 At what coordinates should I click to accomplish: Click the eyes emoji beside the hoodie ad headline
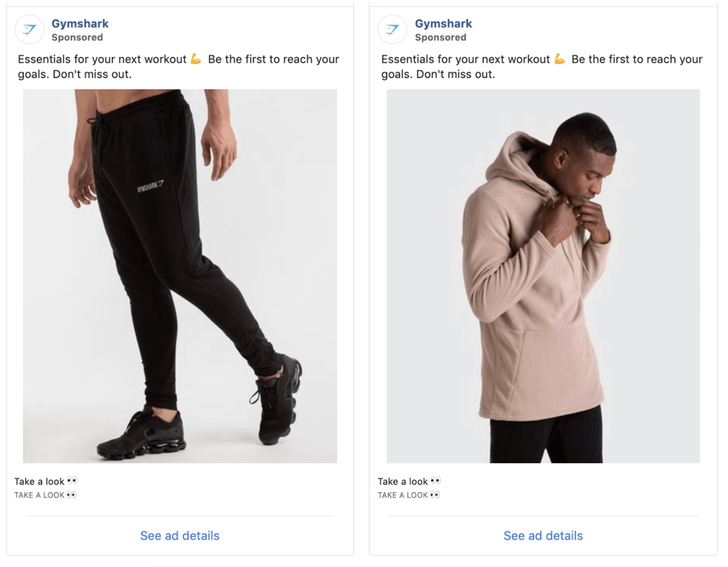tap(436, 481)
